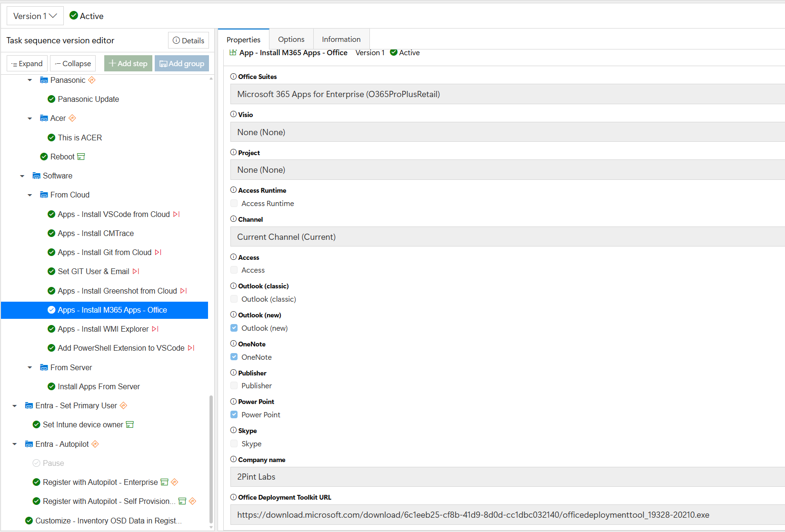Click the info icon next to Channel label
785x532 pixels.
pos(233,219)
